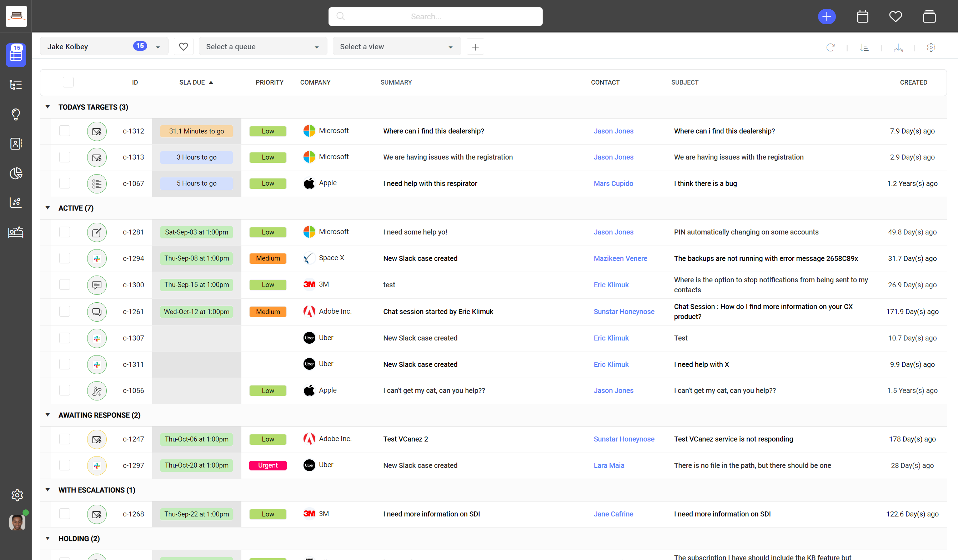This screenshot has width=958, height=560.
Task: Check the row checkbox for case c-1268
Action: [65, 514]
